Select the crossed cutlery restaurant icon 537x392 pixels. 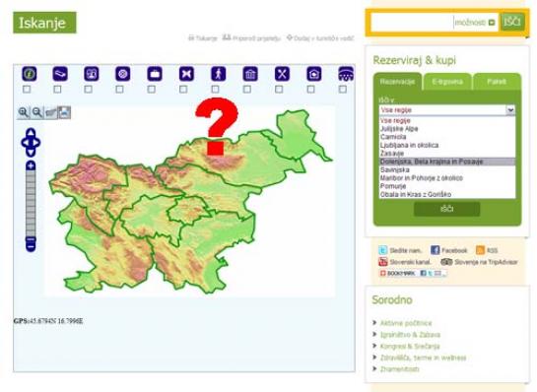pos(282,74)
